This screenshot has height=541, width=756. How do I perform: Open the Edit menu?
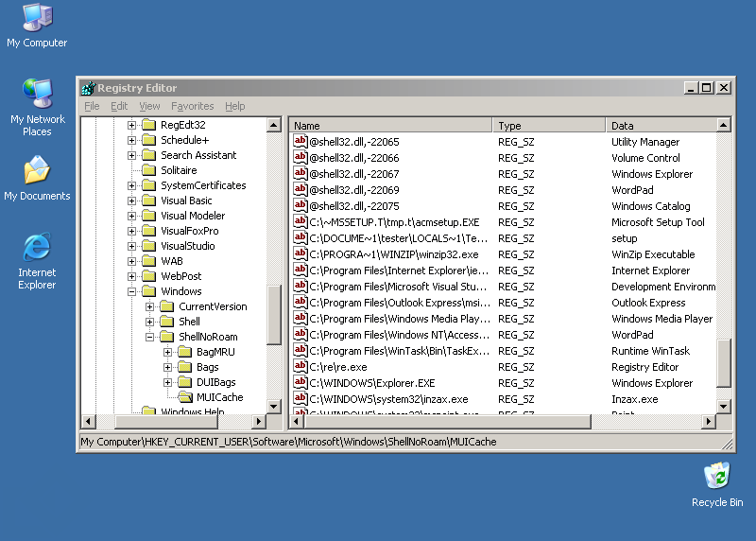pyautogui.click(x=119, y=106)
